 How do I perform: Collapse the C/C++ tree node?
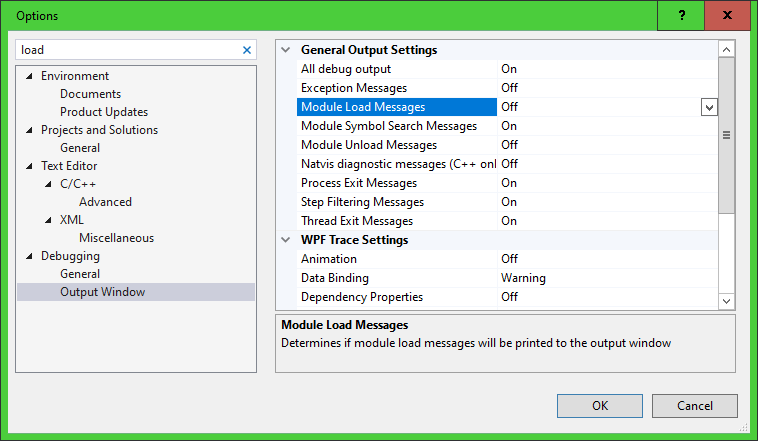click(x=48, y=184)
